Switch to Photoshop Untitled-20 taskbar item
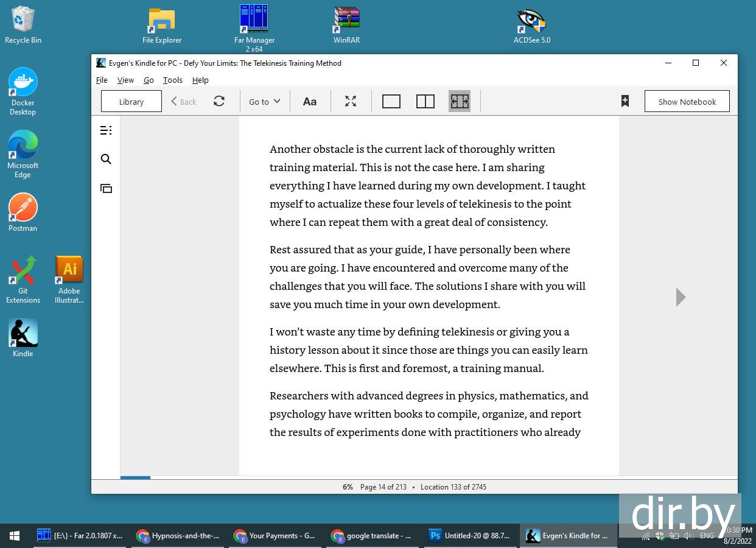This screenshot has height=548, width=756. point(470,536)
